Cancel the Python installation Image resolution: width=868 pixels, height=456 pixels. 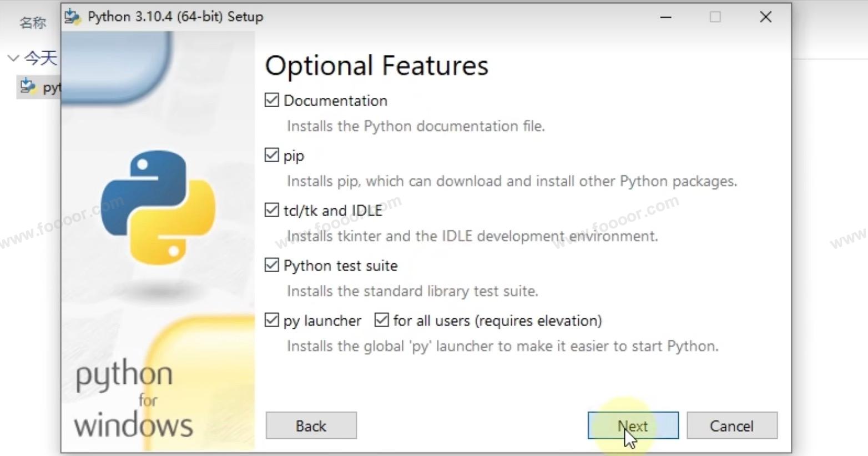click(731, 425)
